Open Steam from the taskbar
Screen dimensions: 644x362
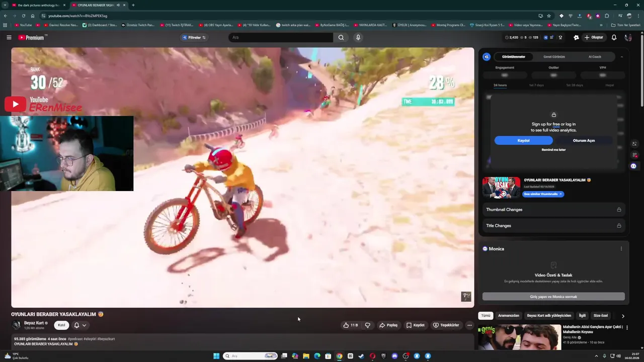pyautogui.click(x=361, y=356)
